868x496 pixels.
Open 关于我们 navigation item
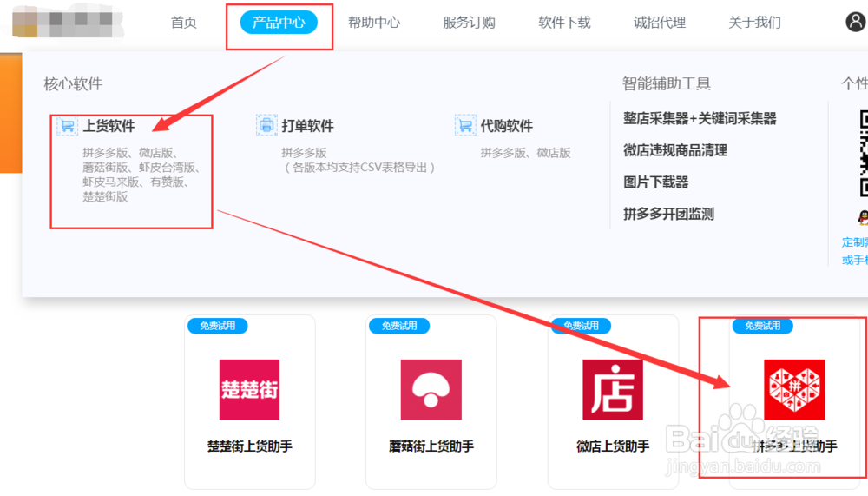[x=755, y=23]
